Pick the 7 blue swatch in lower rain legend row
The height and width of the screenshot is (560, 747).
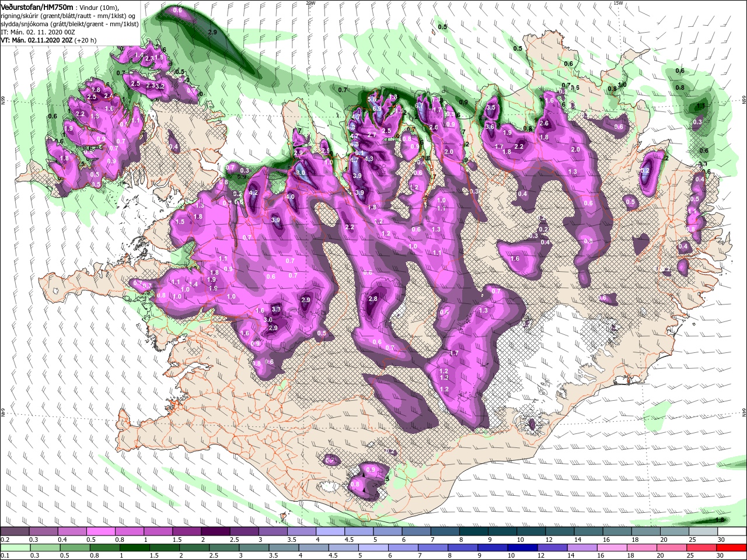tap(433, 548)
